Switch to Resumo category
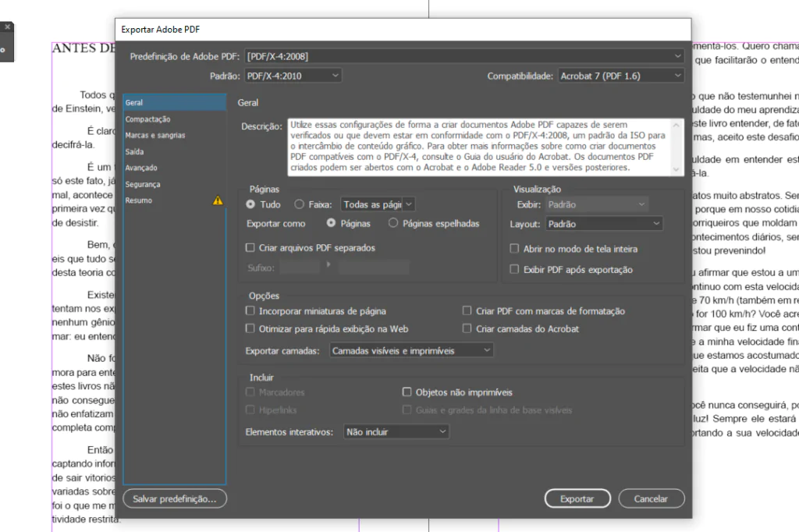This screenshot has width=799, height=532. pyautogui.click(x=174, y=200)
